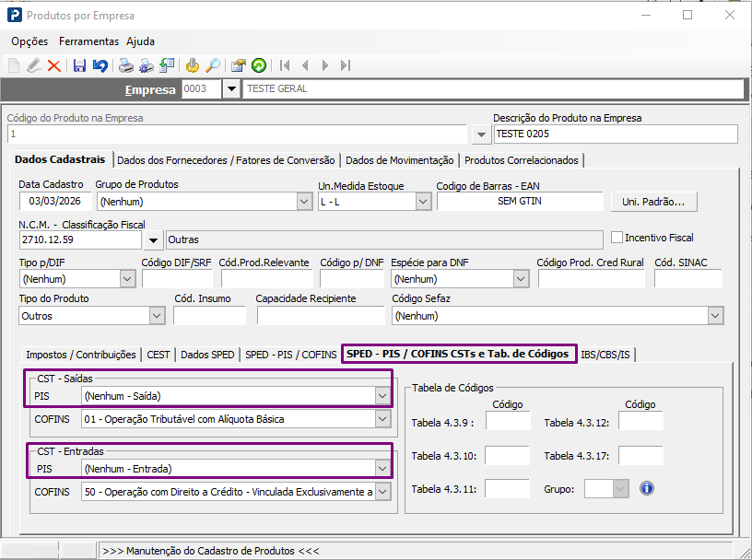Open the SPED - PIS / COFINS tab
This screenshot has height=560, width=752.
[291, 355]
